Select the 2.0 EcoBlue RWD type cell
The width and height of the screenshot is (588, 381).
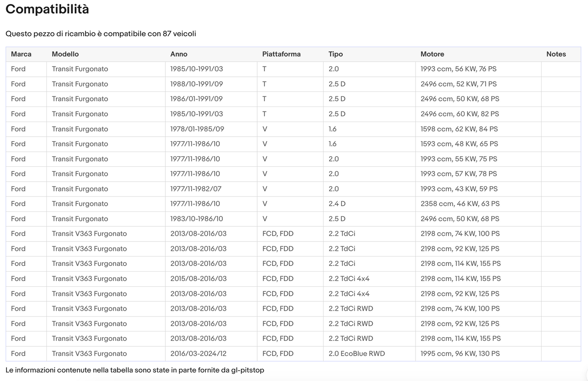(x=369, y=353)
